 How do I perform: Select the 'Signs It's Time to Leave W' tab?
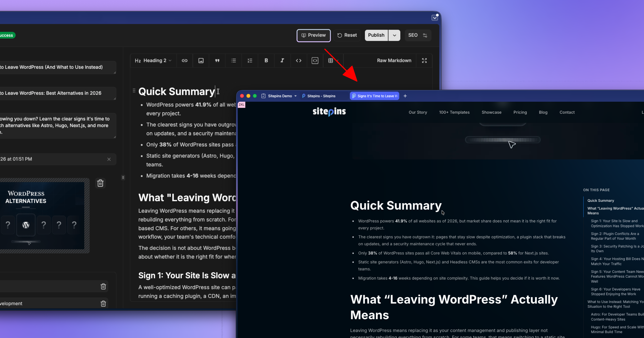coord(374,96)
